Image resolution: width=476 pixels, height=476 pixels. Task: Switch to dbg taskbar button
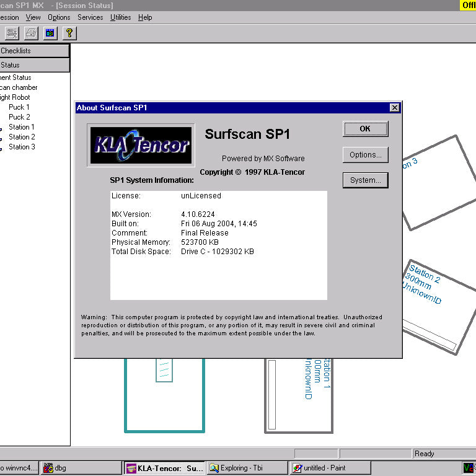[x=81, y=468]
